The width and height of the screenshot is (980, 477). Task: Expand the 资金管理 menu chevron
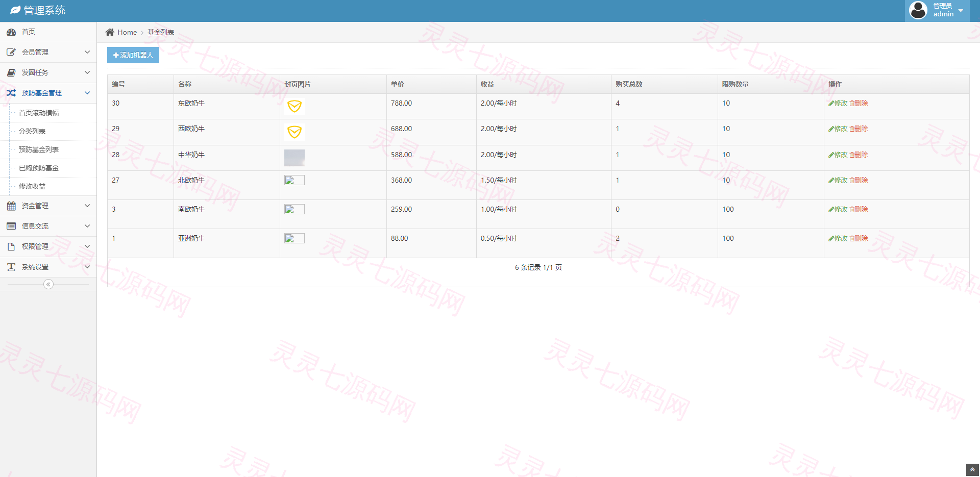[87, 206]
